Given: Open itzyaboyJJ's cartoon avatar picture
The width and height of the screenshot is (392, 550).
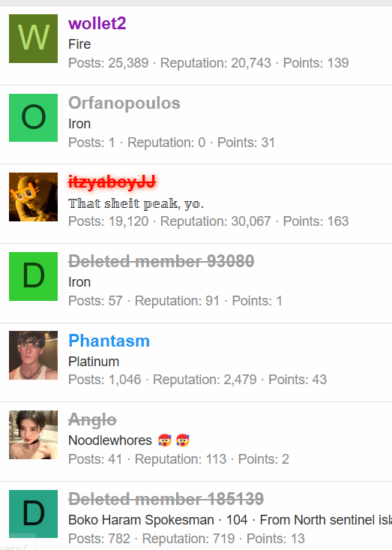Looking at the screenshot, I should 33,197.
